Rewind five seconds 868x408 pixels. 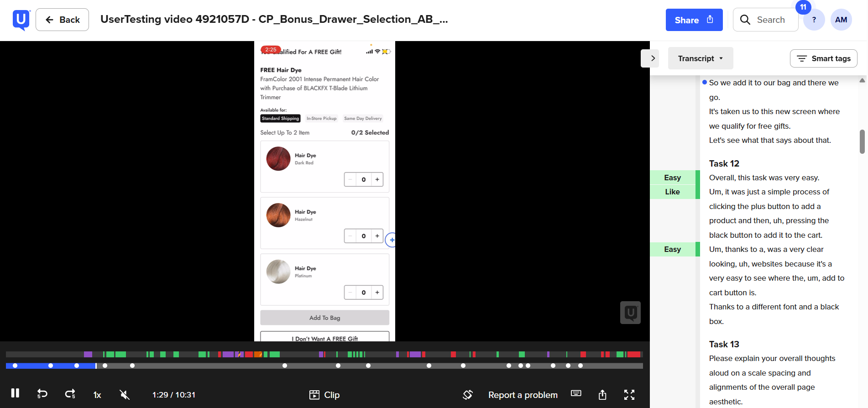(x=42, y=394)
